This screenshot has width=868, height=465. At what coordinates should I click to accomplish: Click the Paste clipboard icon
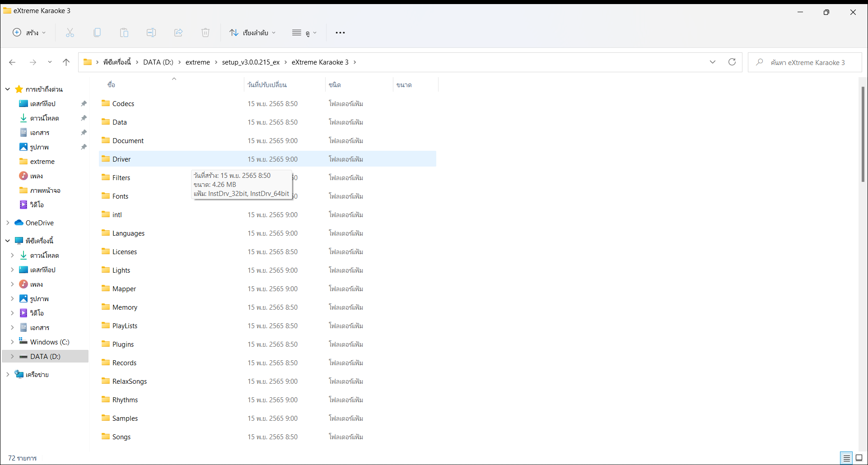point(124,33)
